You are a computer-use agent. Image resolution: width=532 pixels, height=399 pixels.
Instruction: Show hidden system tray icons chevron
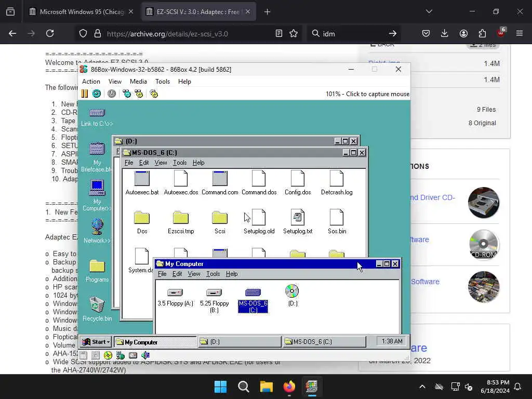click(x=422, y=387)
